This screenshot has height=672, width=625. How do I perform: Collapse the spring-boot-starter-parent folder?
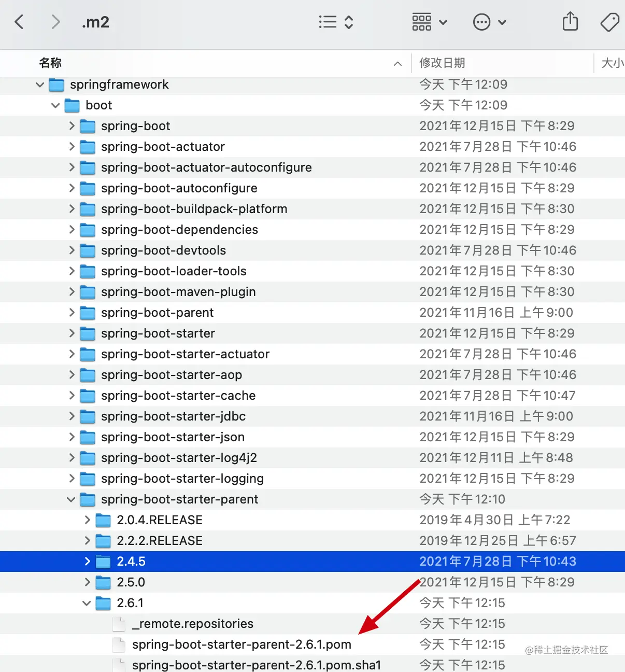click(x=71, y=499)
